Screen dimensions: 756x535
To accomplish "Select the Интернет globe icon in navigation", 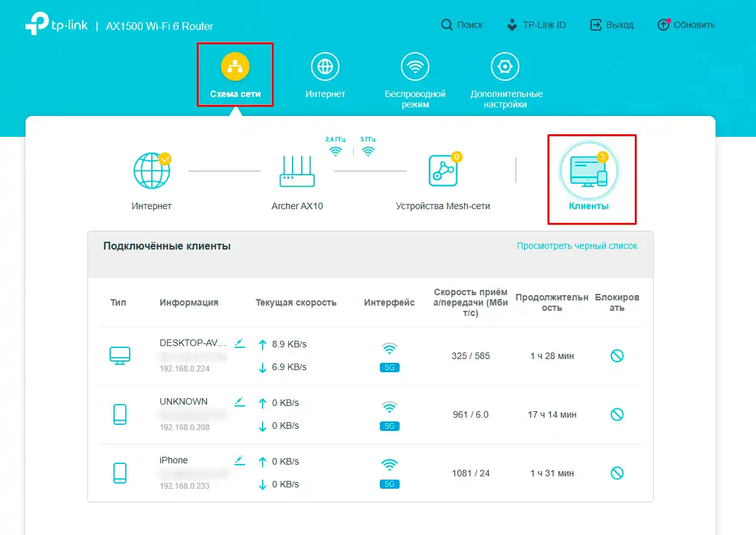I will (x=325, y=66).
